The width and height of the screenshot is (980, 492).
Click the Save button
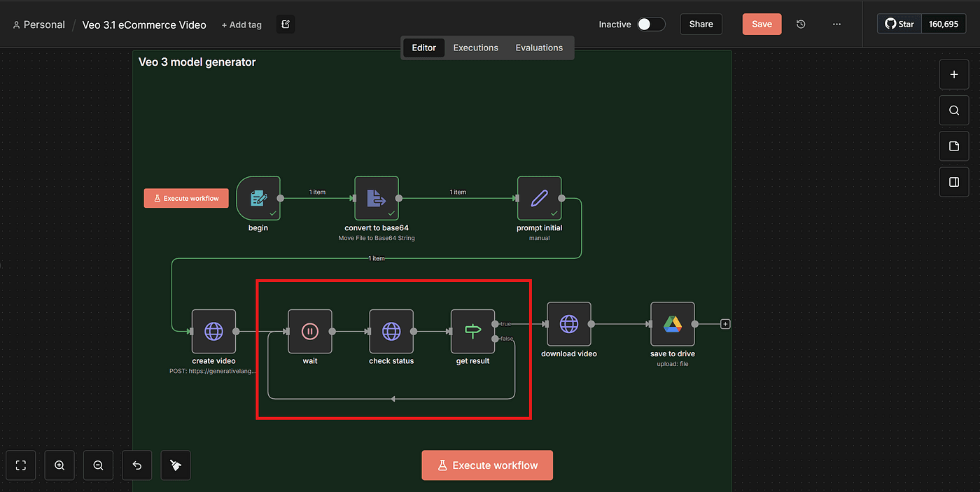coord(762,24)
